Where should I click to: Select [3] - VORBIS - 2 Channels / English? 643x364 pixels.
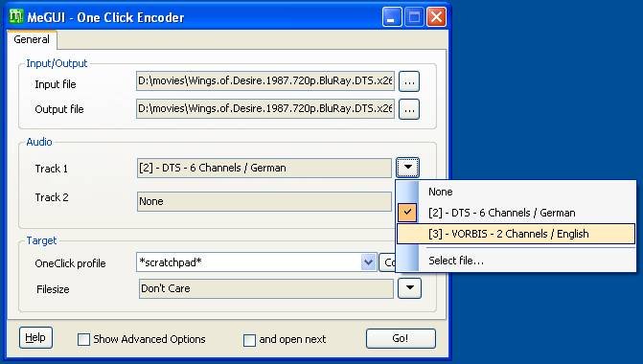coord(516,234)
